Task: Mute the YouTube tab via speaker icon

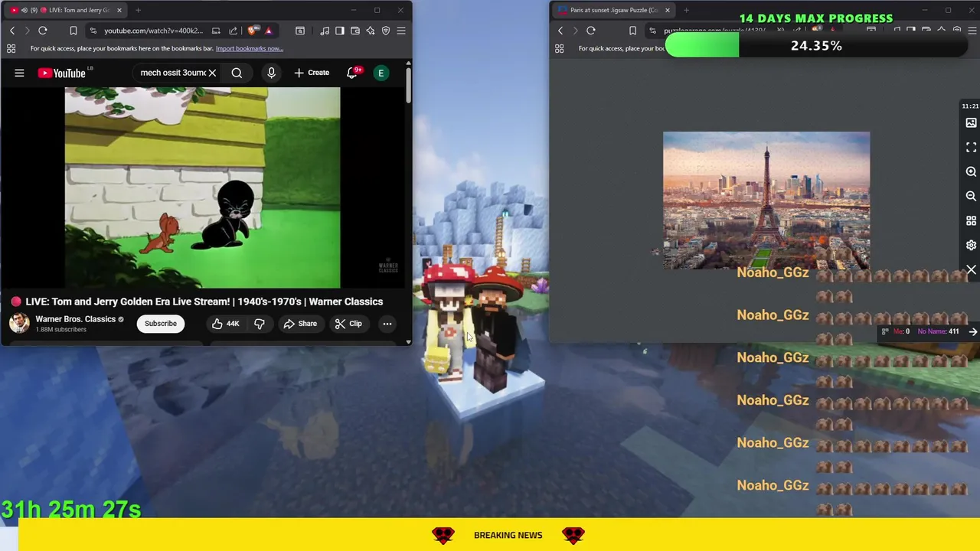Action: click(24, 10)
